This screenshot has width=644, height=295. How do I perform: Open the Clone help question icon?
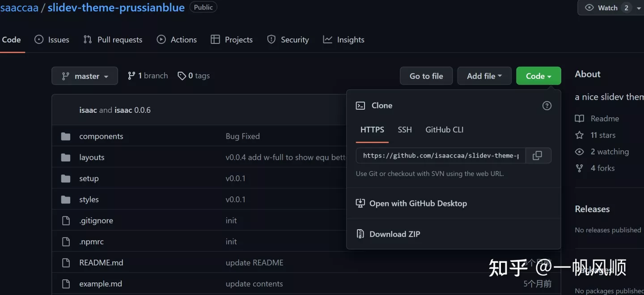[x=547, y=106]
